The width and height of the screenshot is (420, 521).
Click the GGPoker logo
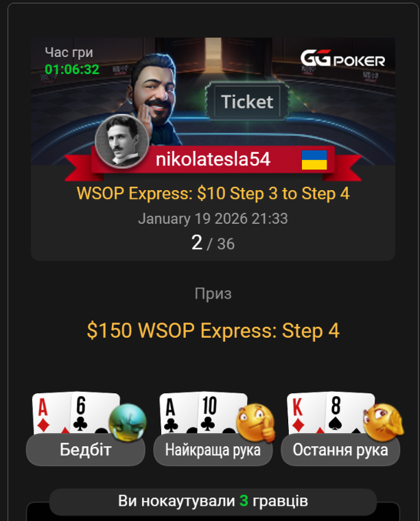tap(342, 58)
